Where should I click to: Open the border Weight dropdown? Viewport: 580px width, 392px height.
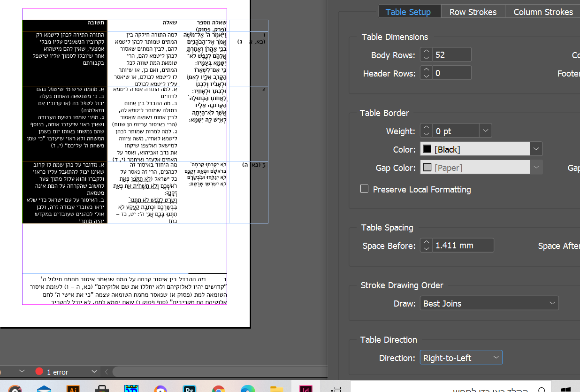(x=486, y=131)
